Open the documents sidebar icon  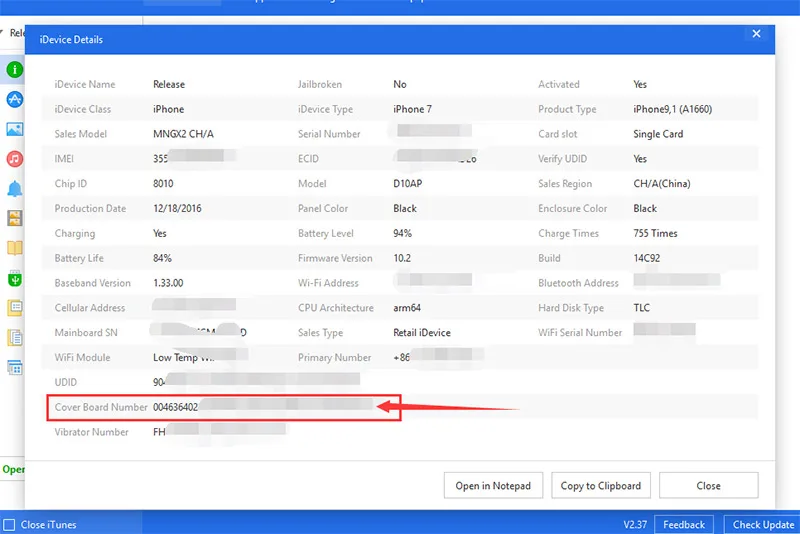coord(15,337)
